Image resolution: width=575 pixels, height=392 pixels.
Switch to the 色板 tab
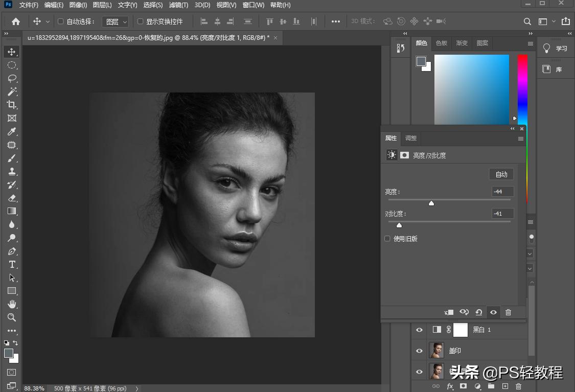tap(442, 43)
